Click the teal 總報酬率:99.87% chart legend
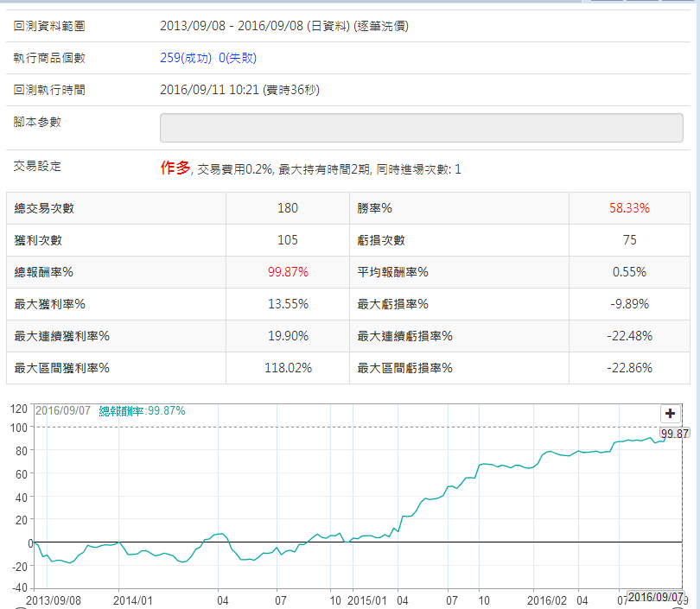The height and width of the screenshot is (609, 700). coord(142,411)
